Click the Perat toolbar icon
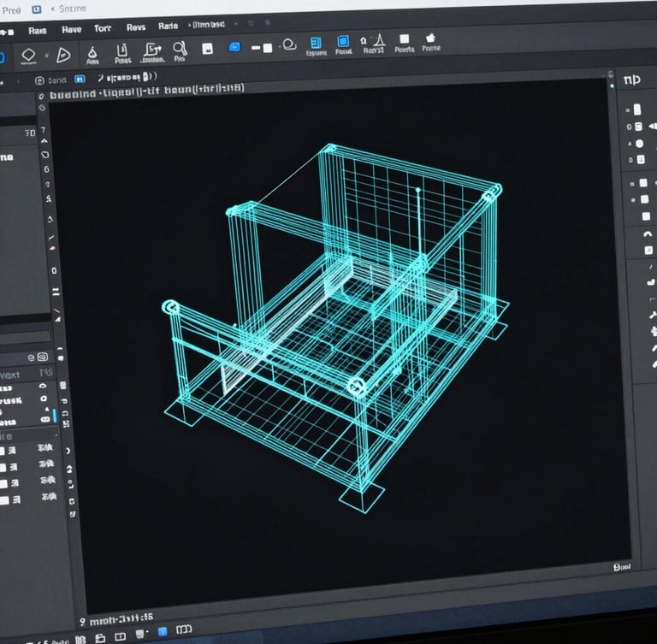Image resolution: width=657 pixels, height=644 pixels. coord(122,53)
